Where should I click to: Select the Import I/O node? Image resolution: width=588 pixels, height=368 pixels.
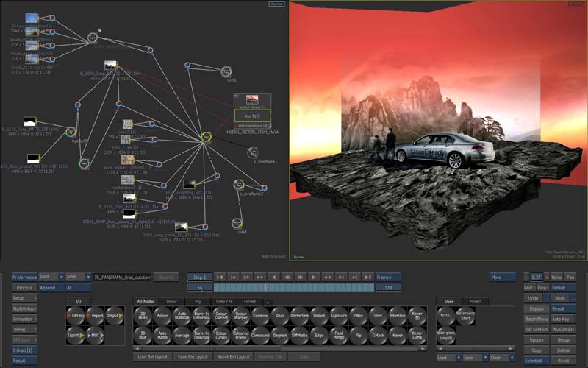96,316
